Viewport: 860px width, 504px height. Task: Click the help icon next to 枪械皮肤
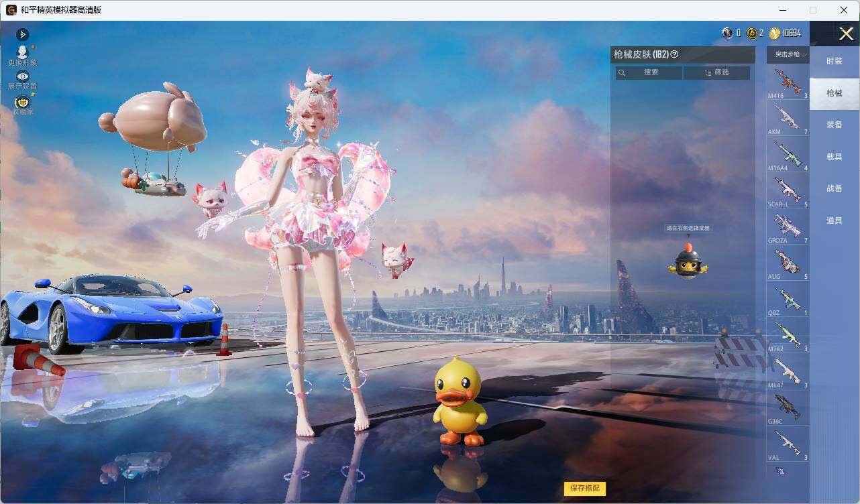(674, 54)
